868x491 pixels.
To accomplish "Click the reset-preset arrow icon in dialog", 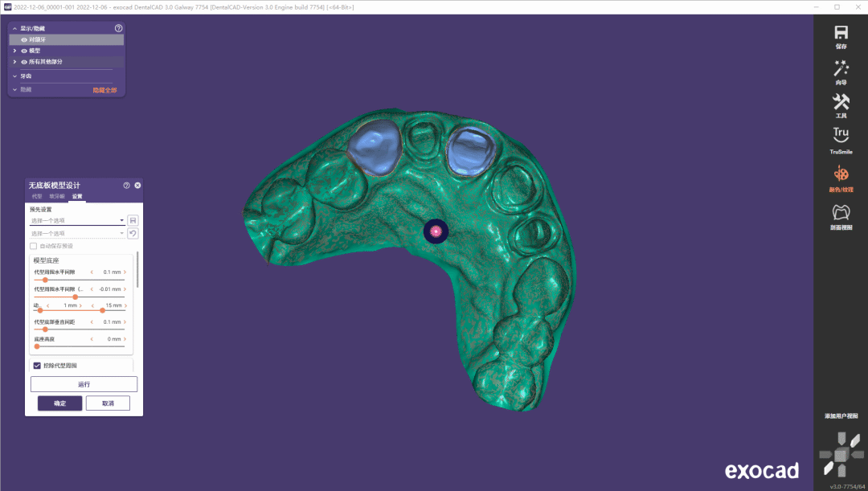I will [x=133, y=233].
